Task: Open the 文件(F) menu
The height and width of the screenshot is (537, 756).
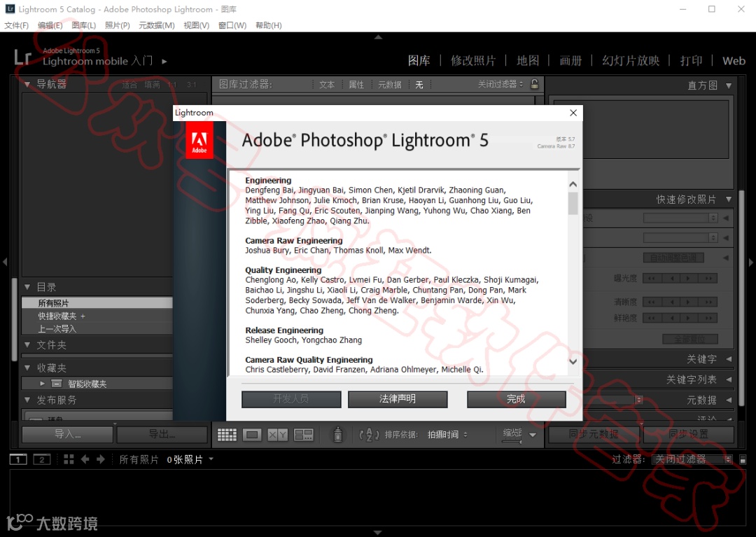Action: (x=16, y=25)
